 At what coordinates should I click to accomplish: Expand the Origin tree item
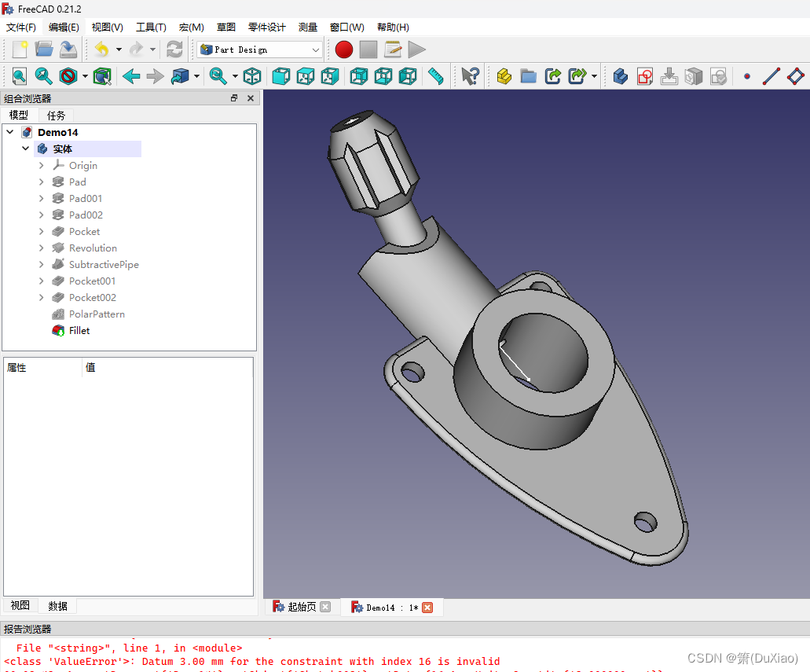42,165
